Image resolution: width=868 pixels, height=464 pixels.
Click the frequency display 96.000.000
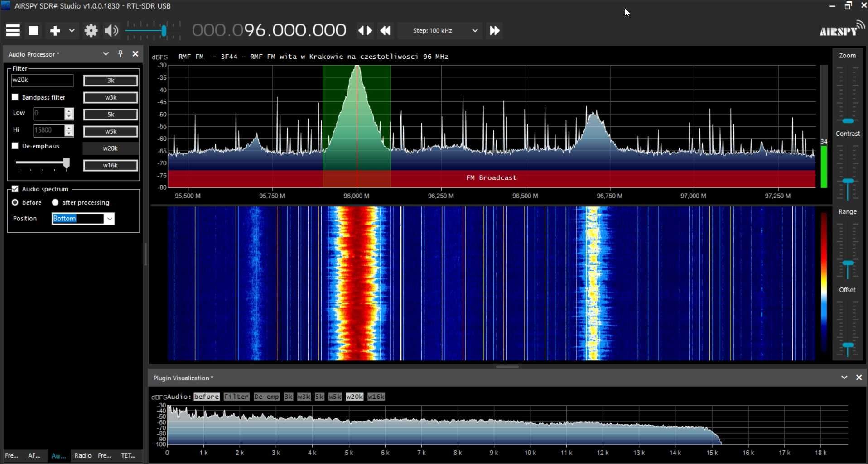(x=270, y=31)
